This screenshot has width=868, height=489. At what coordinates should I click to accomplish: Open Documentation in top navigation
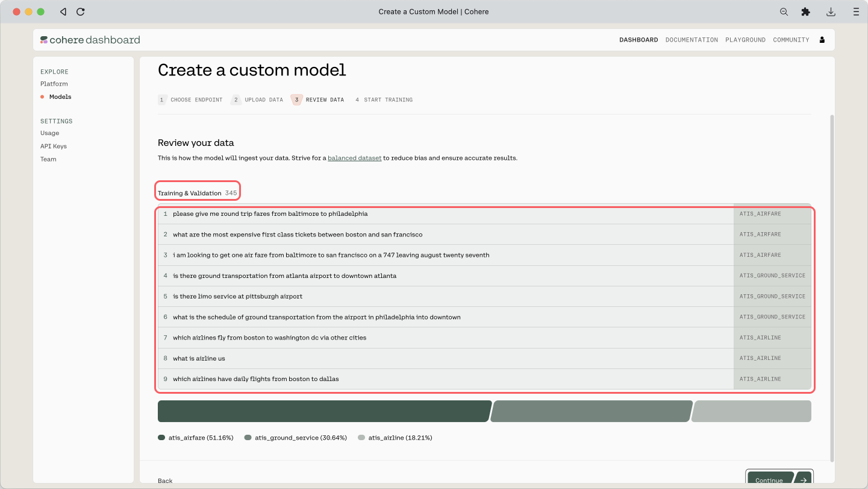692,40
